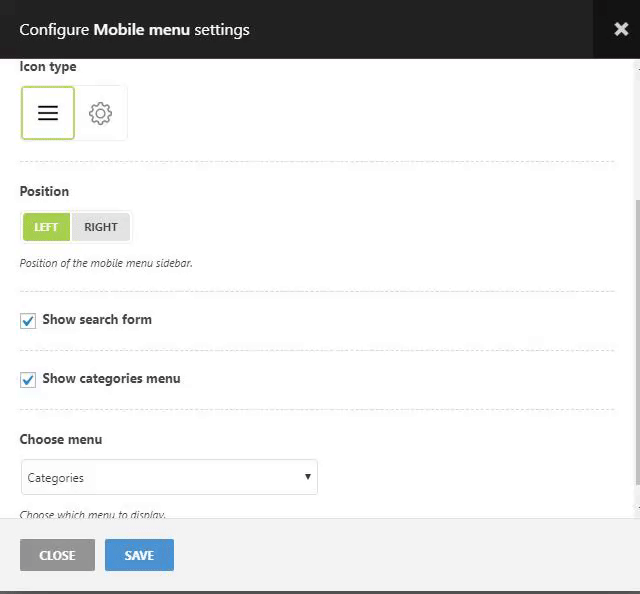The width and height of the screenshot is (640, 594).
Task: Click the "Show categories menu" label text
Action: [x=111, y=379]
